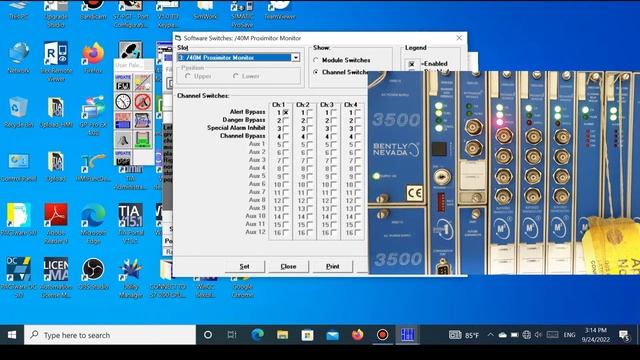
Task: Click the Close button in Software Switches
Action: (x=288, y=266)
